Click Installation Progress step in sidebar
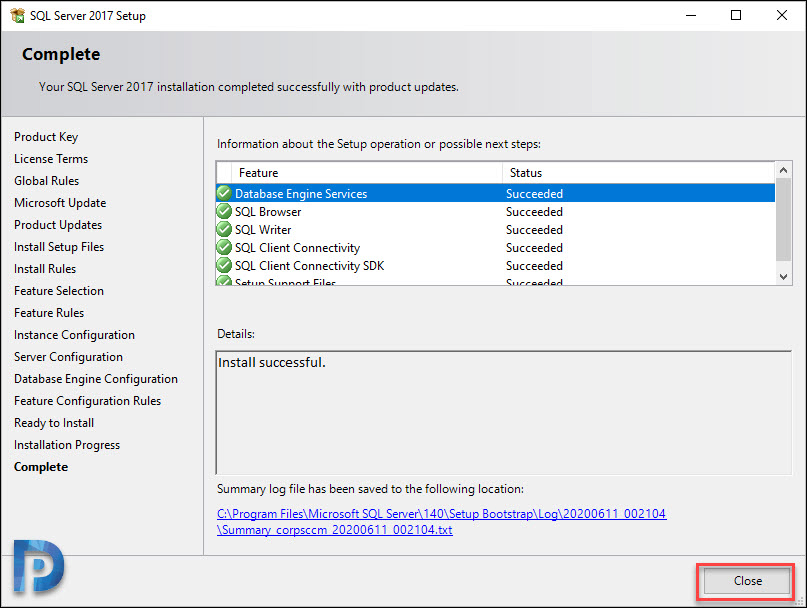Screen dimensions: 807x608 pos(67,445)
